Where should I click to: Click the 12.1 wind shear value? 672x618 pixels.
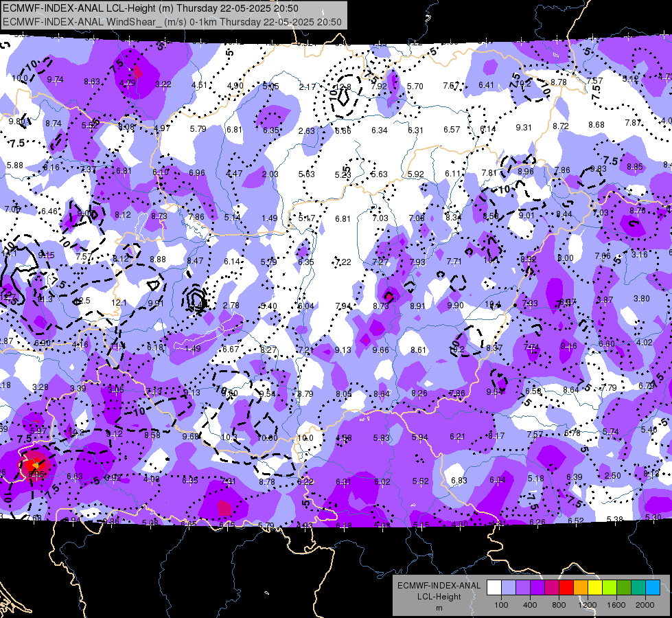(119, 303)
